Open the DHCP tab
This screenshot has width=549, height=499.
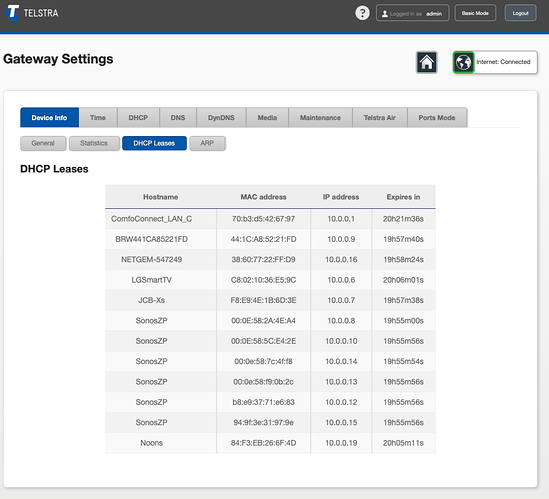[x=138, y=118]
